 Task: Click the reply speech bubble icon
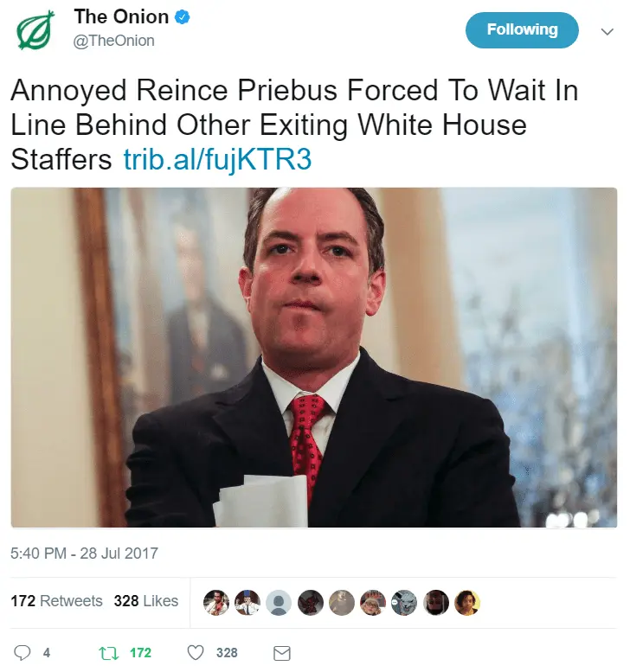coord(22,653)
